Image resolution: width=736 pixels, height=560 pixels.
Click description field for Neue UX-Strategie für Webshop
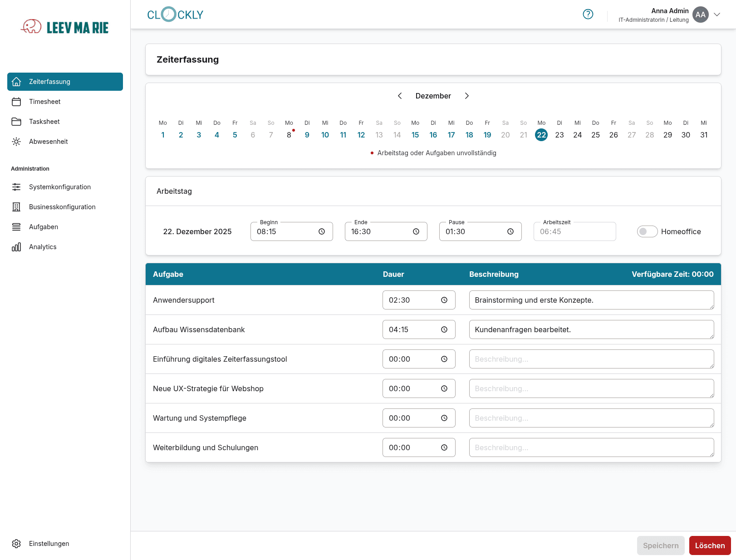pyautogui.click(x=591, y=388)
